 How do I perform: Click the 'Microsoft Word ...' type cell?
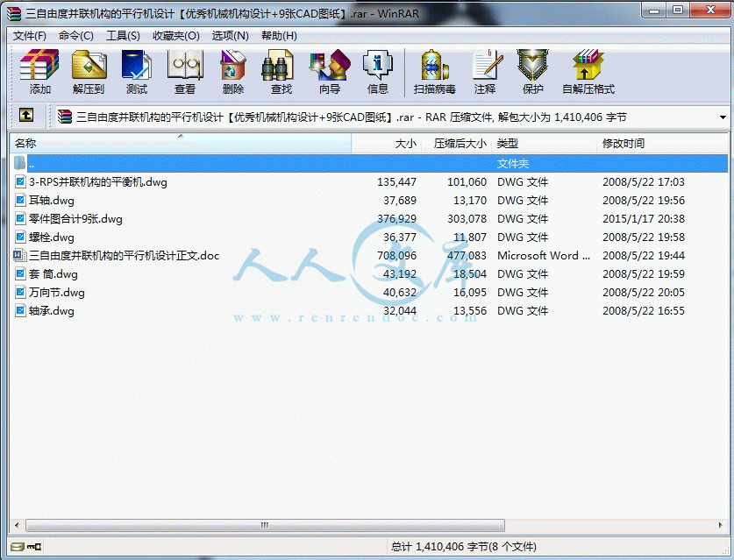coord(544,255)
